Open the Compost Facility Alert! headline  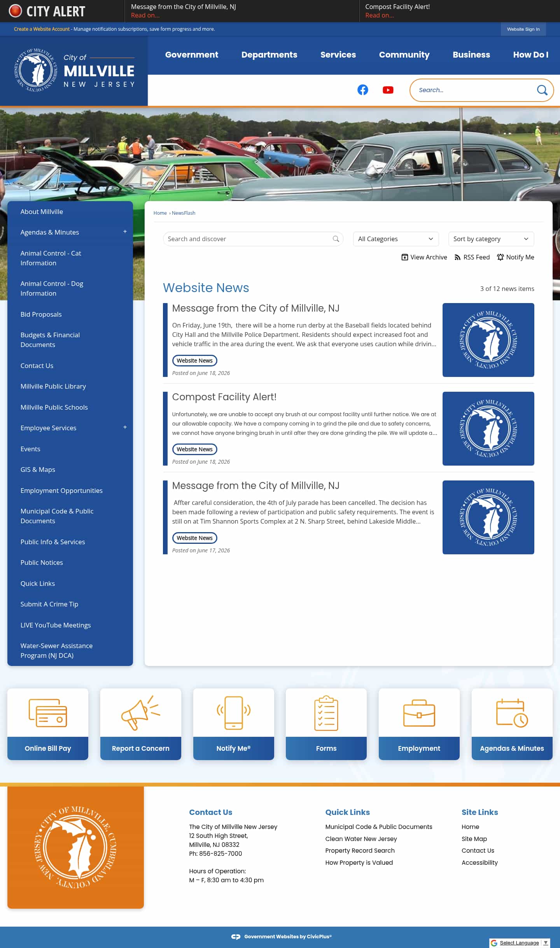click(224, 397)
